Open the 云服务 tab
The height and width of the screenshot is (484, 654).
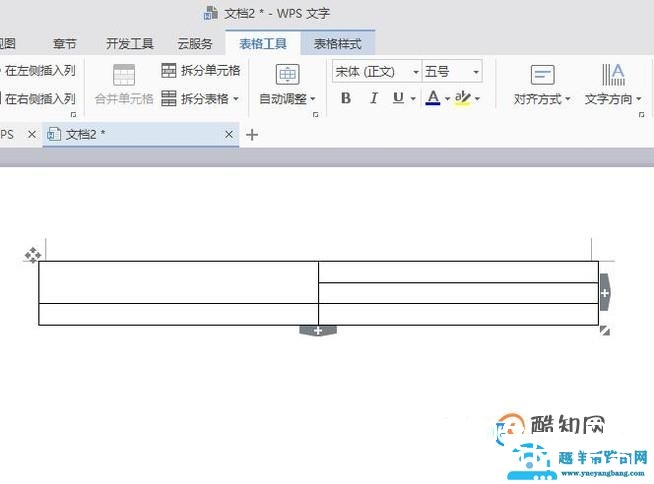click(195, 43)
